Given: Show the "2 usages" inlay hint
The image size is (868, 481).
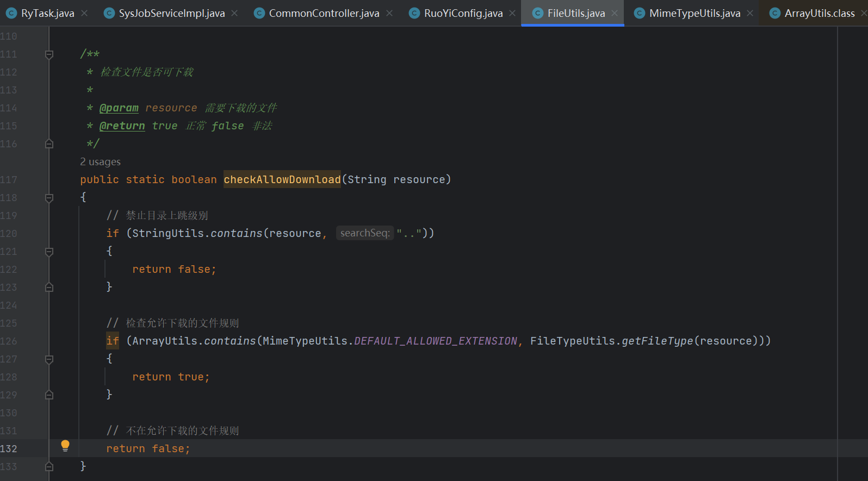Looking at the screenshot, I should pos(100,162).
